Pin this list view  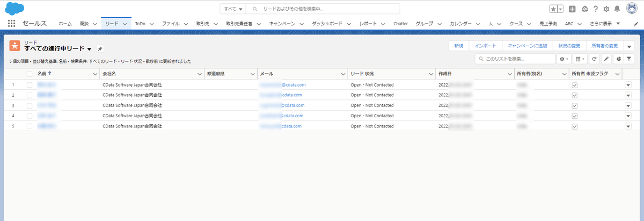(100, 49)
